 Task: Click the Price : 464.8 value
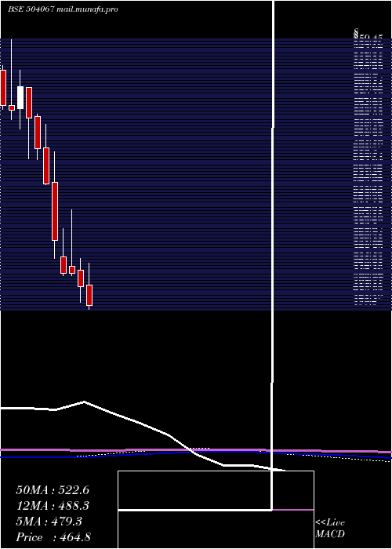pyautogui.click(x=53, y=537)
